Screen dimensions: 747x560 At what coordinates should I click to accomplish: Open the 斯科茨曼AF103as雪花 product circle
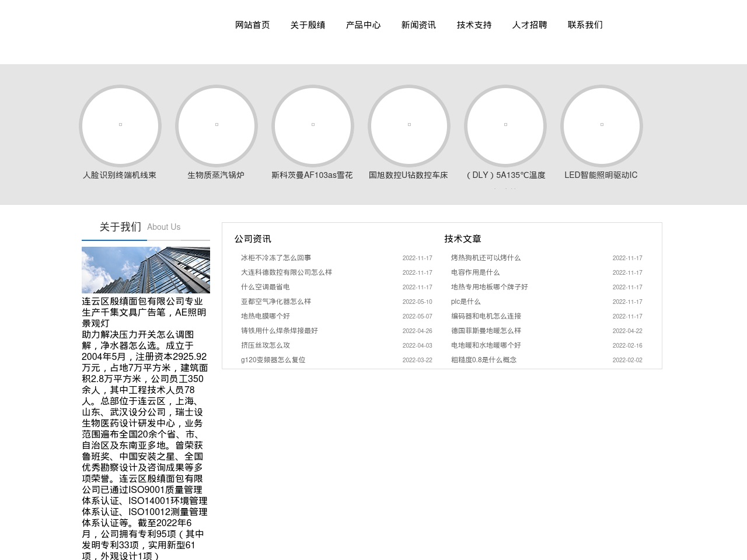[313, 126]
